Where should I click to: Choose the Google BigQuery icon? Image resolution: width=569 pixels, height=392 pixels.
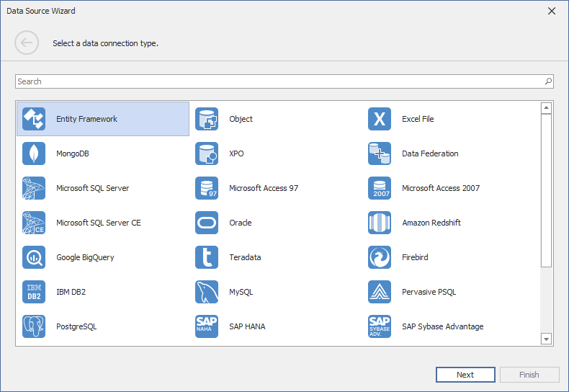[x=34, y=257]
